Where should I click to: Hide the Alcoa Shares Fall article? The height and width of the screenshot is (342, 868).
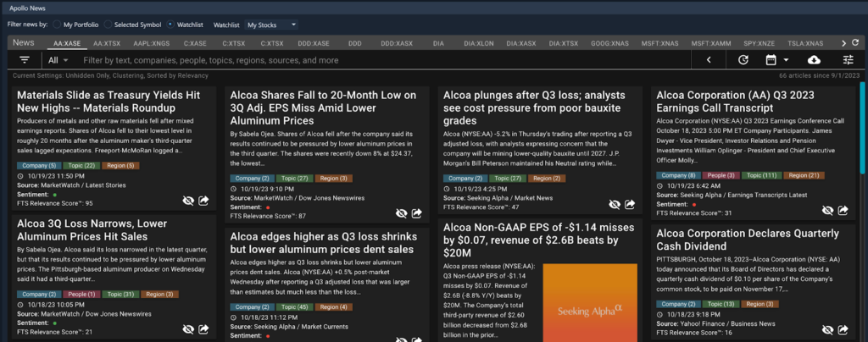click(x=401, y=212)
